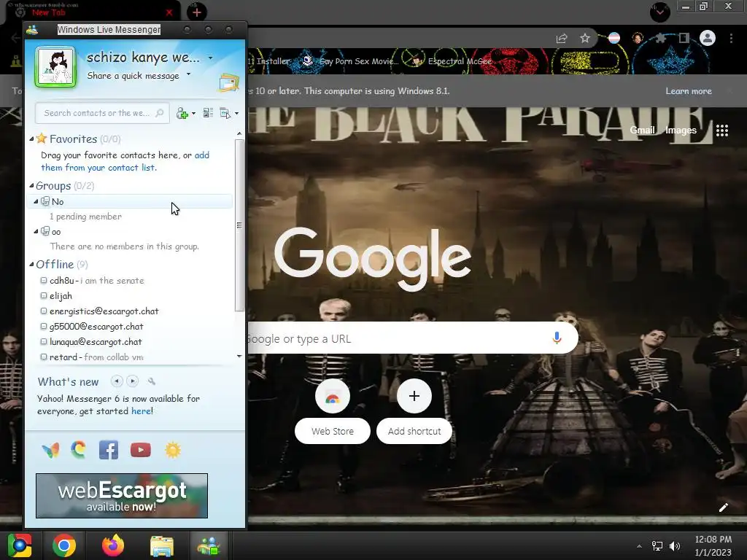Click the 'Search contacts or the web' field
Image resolution: width=747 pixels, height=560 pixels.
pyautogui.click(x=102, y=113)
